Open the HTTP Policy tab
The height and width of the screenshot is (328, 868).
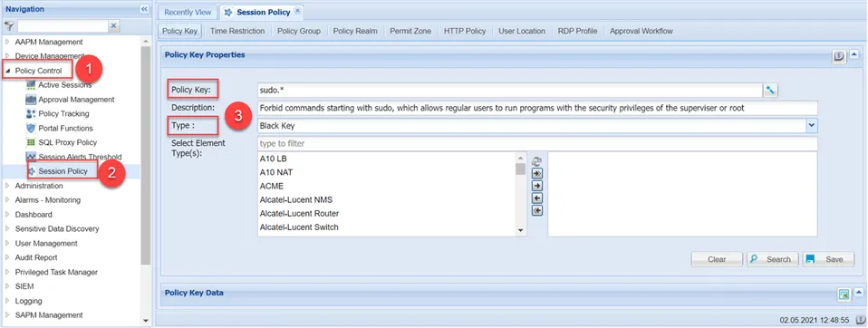pyautogui.click(x=465, y=31)
